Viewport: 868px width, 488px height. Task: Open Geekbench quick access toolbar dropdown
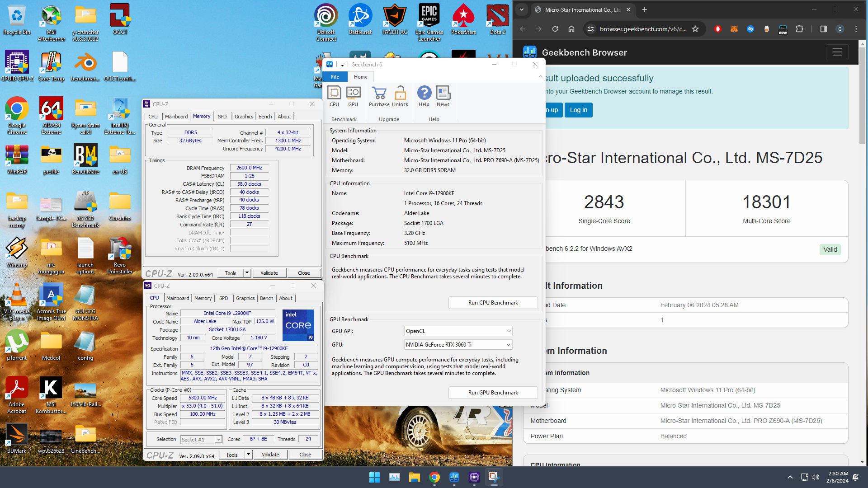(342, 65)
